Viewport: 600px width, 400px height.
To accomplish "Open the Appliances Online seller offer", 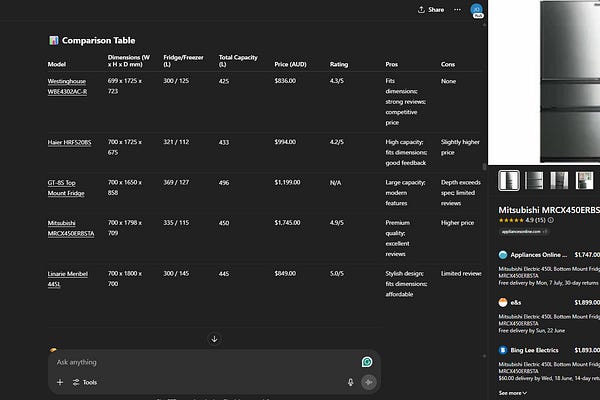I will click(x=549, y=268).
